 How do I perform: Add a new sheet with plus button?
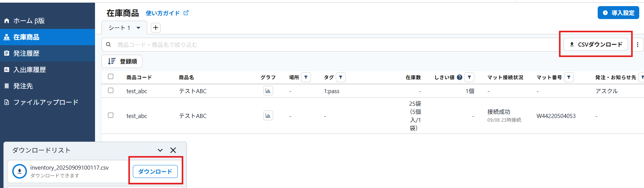pyautogui.click(x=156, y=28)
